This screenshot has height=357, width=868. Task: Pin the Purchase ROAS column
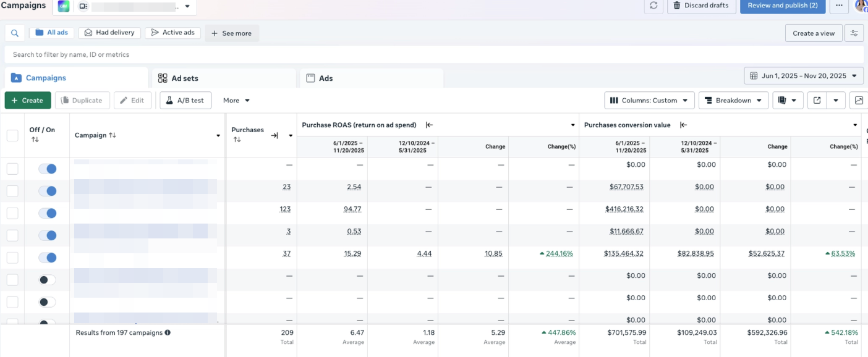click(430, 124)
